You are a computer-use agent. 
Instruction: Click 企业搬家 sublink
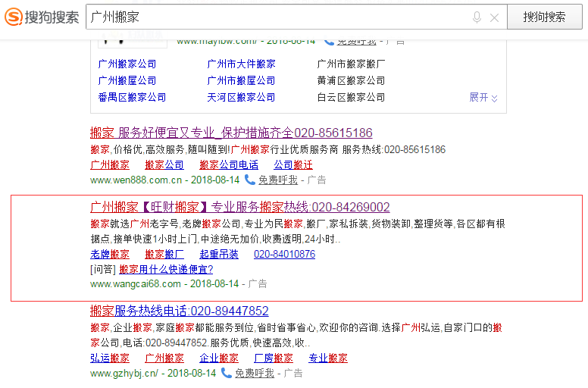point(219,358)
